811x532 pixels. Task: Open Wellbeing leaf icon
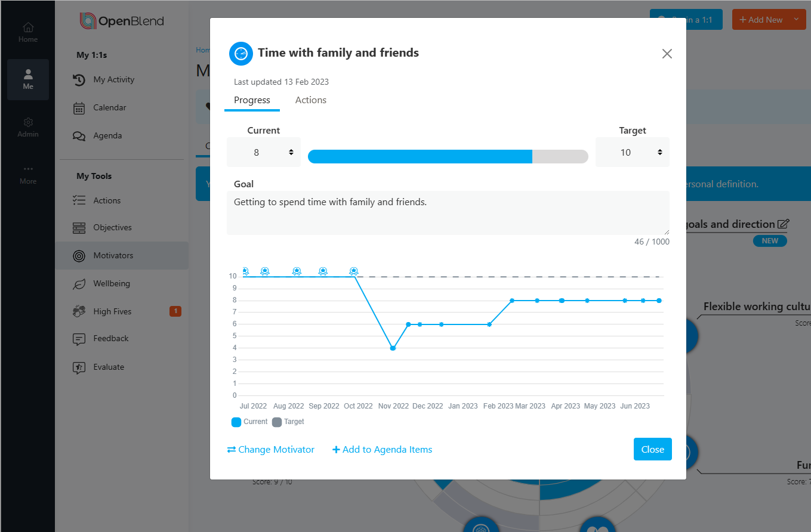pyautogui.click(x=79, y=284)
